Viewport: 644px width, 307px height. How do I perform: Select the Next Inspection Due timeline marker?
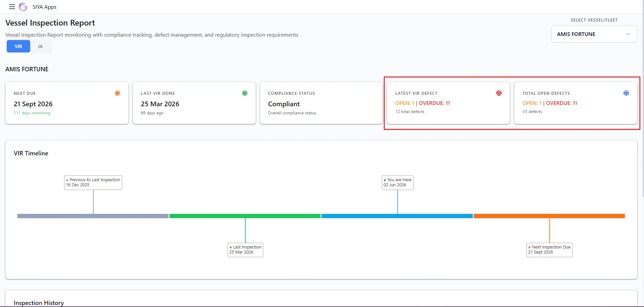click(549, 250)
